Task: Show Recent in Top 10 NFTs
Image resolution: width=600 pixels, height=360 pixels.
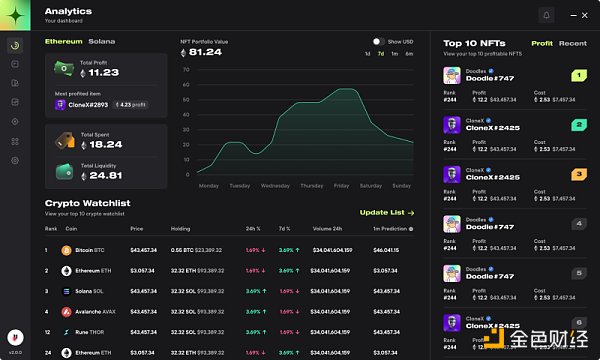Action: (572, 43)
